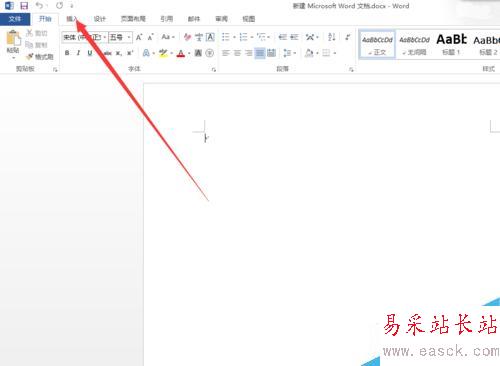This screenshot has width=500, height=366.
Task: Toggle character border around text
Action: (x=210, y=37)
